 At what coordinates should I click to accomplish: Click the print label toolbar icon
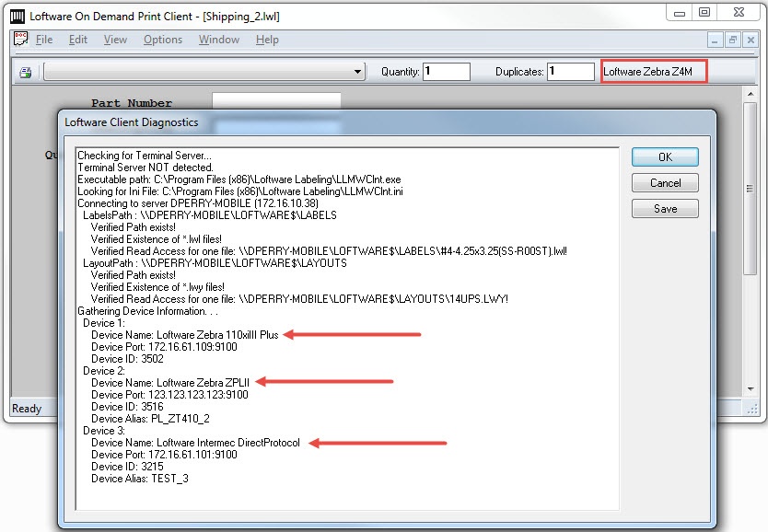pos(26,73)
